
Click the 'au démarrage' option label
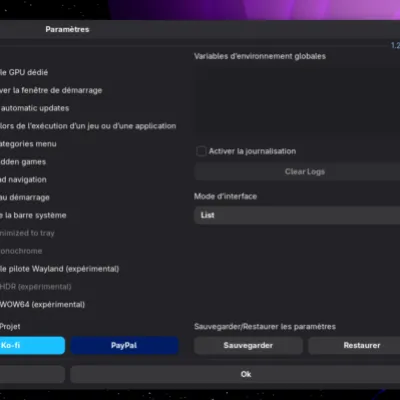pyautogui.click(x=25, y=197)
